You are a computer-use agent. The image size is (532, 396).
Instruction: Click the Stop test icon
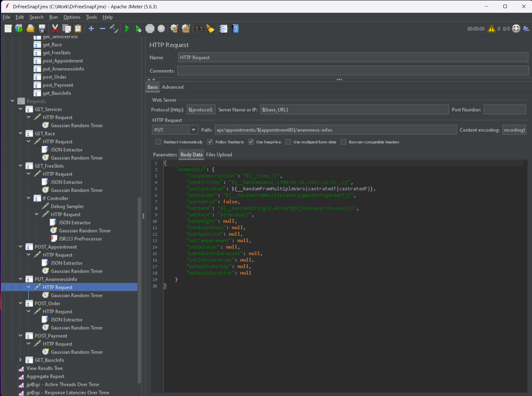coord(150,28)
